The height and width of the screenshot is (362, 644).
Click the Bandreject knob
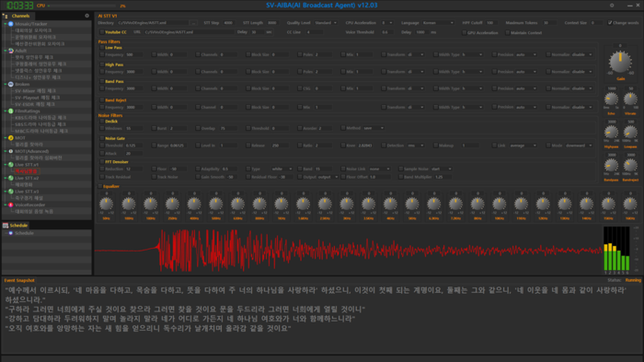pyautogui.click(x=630, y=166)
